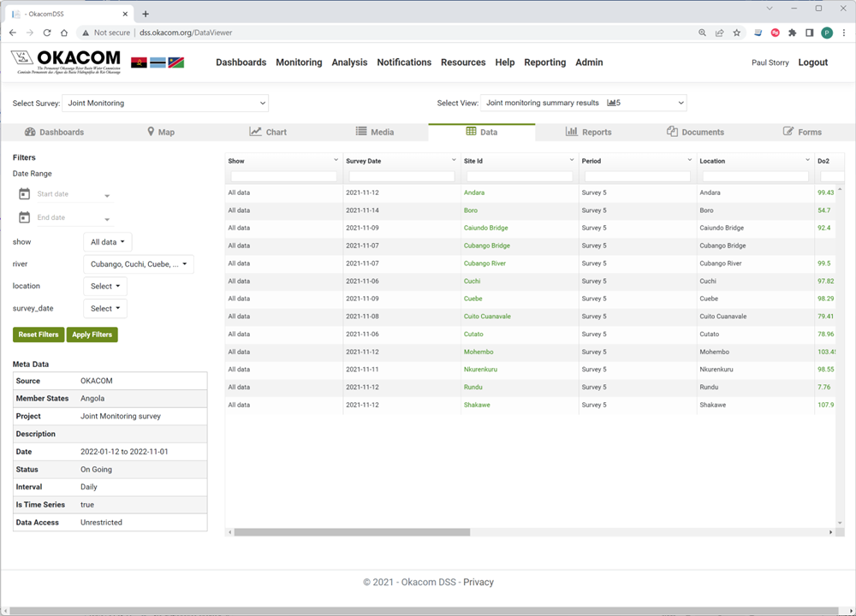Viewport: 856px width, 616px height.
Task: Expand the Select Survey dropdown
Action: (165, 104)
